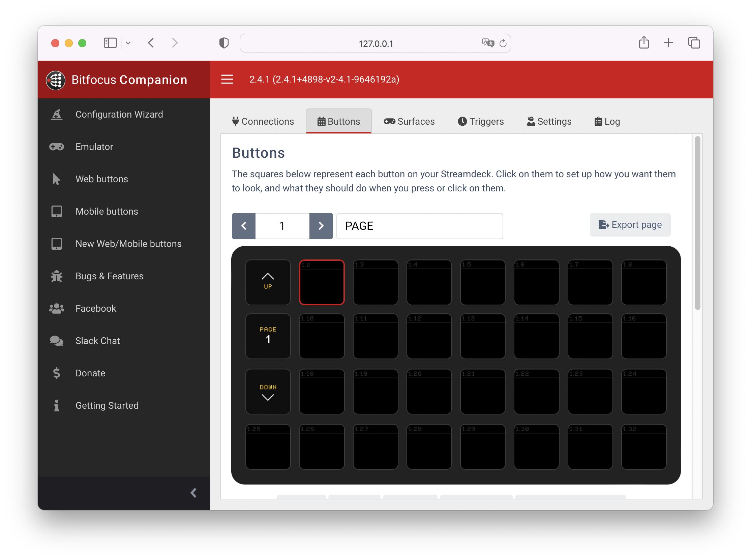The height and width of the screenshot is (560, 751).
Task: Click the Export page button
Action: (x=630, y=224)
